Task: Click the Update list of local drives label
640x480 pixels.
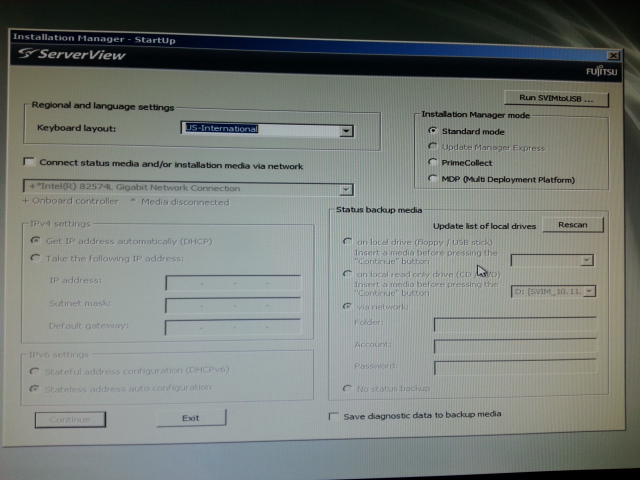Action: [x=484, y=226]
